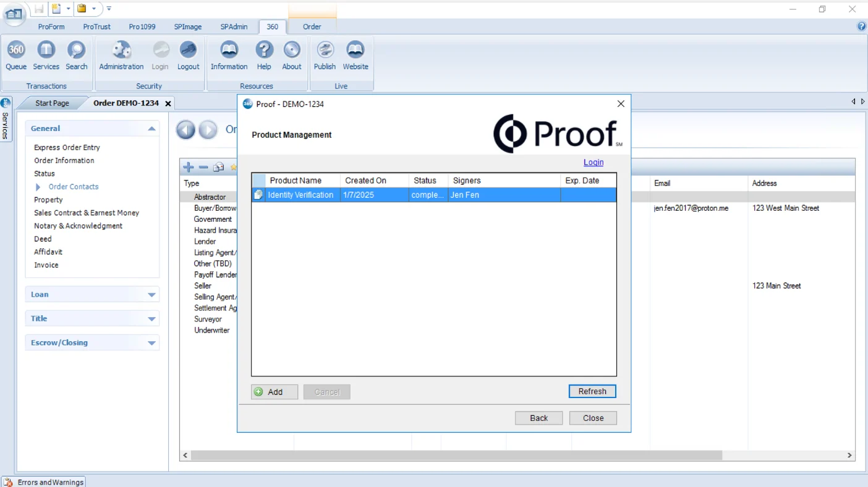Customize the quick access toolbar dropdown
Image resolution: width=868 pixels, height=487 pixels.
(109, 9)
